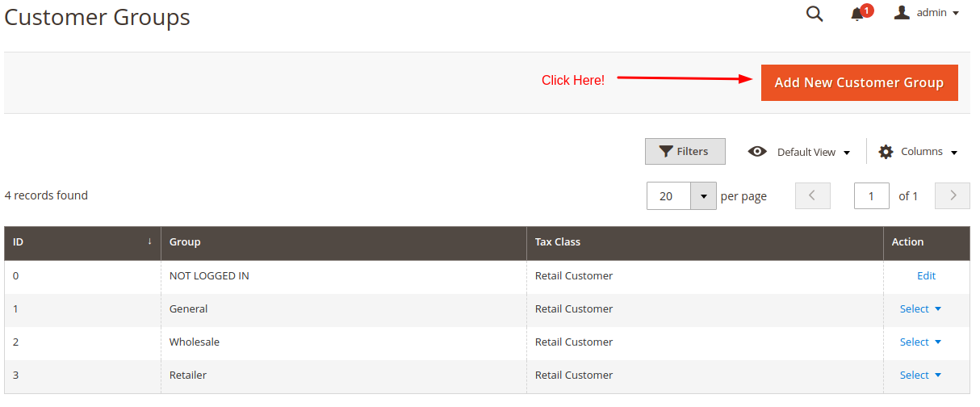Click the General group name cell

(344, 309)
